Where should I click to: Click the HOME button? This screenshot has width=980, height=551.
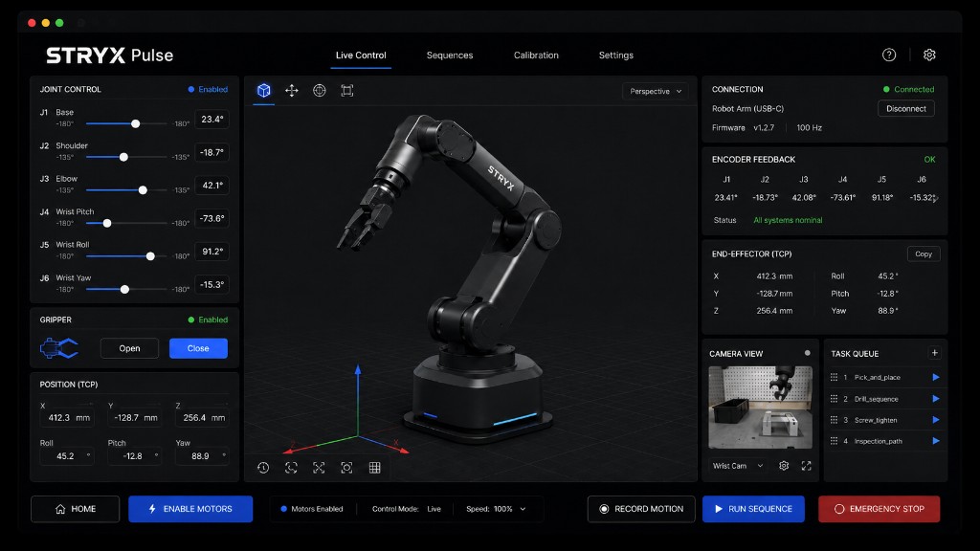coord(75,509)
